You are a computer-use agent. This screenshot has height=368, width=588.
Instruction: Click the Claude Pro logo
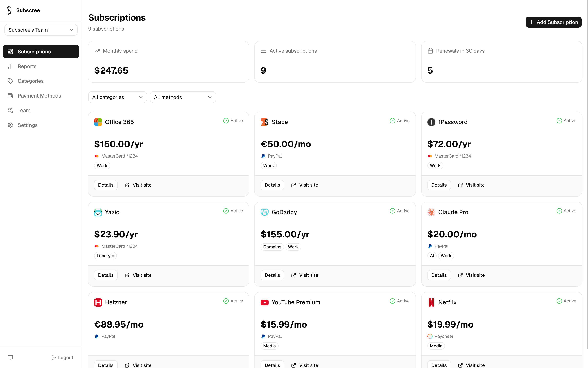click(431, 212)
